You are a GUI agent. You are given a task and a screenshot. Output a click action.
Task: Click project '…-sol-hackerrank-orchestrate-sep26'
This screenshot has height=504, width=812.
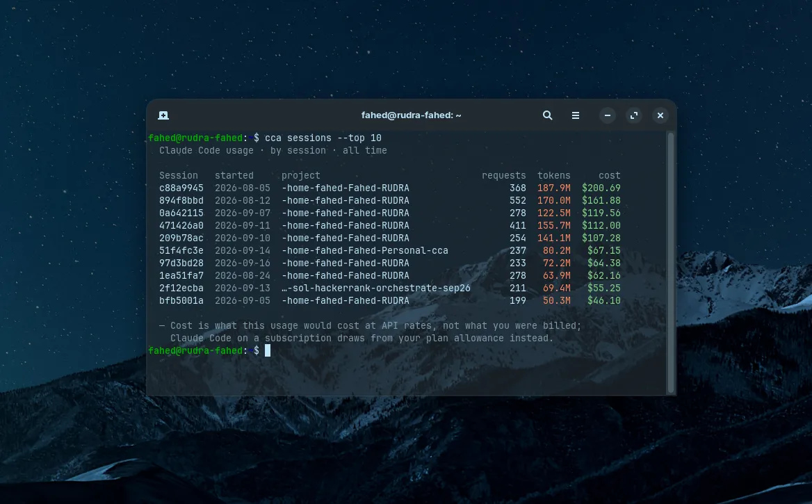click(x=376, y=288)
